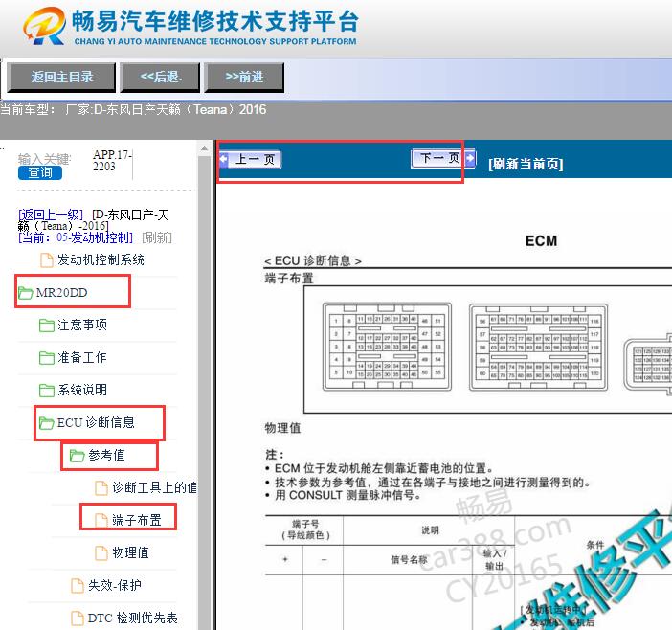Open 物理值 document
Screen dimensions: 672x630
coord(131,552)
